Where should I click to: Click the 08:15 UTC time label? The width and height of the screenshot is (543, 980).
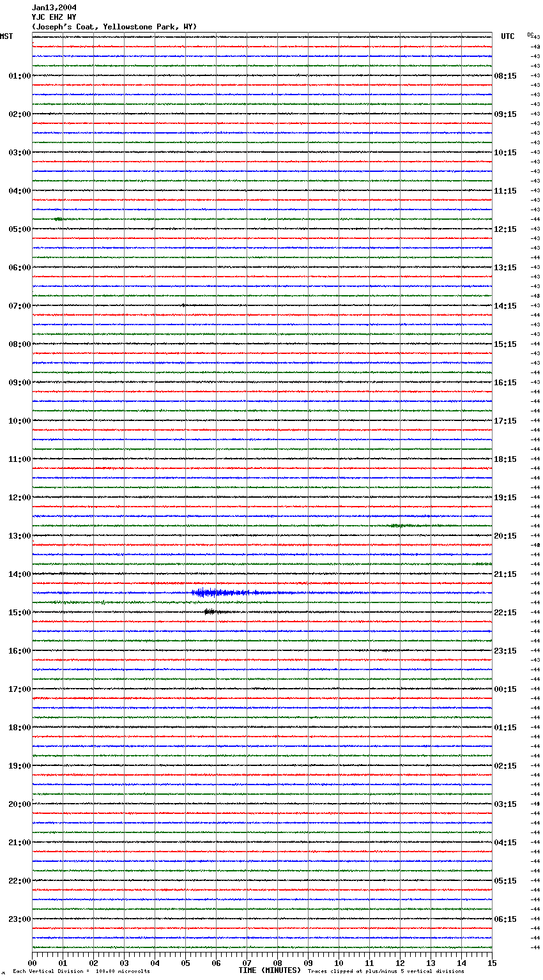coord(505,76)
